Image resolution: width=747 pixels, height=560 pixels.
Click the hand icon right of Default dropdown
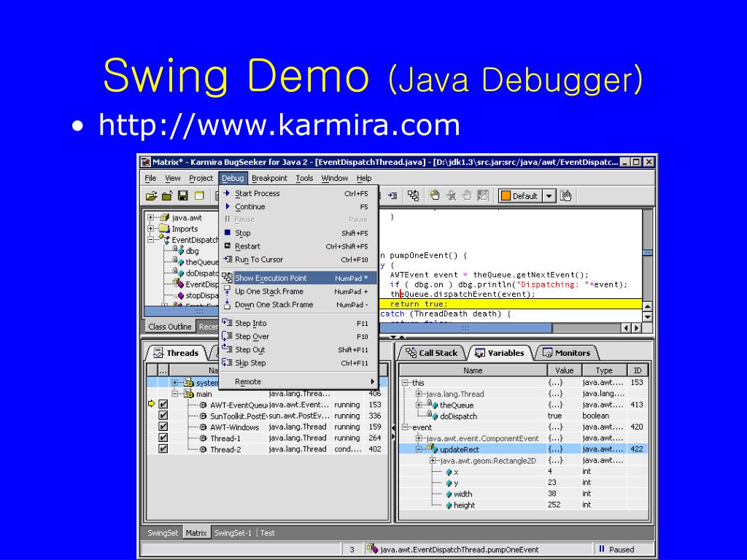tap(566, 195)
